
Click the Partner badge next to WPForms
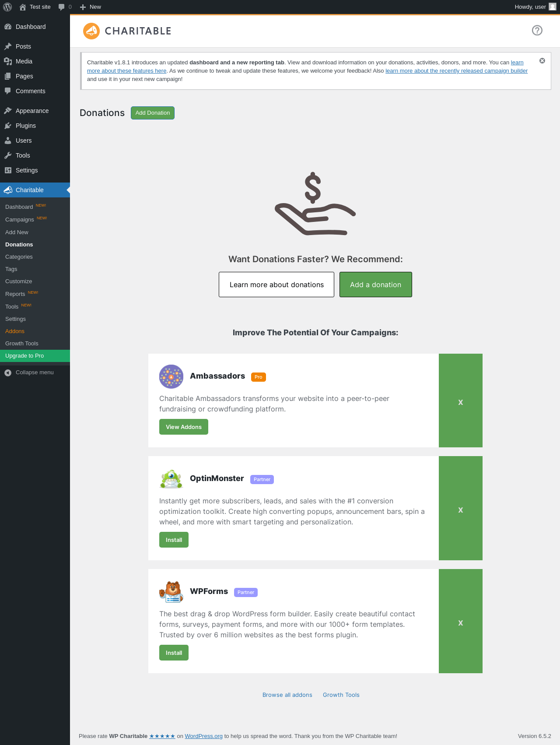click(246, 592)
